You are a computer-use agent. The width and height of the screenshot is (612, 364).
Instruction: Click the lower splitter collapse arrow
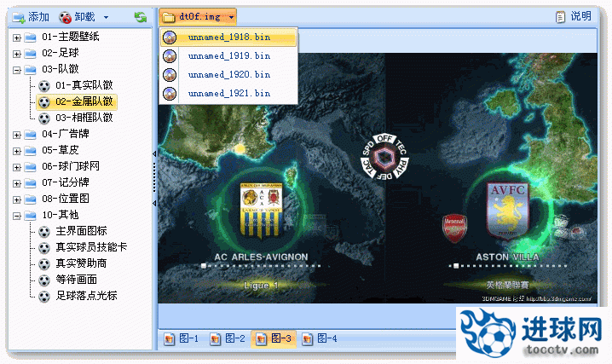tap(154, 203)
